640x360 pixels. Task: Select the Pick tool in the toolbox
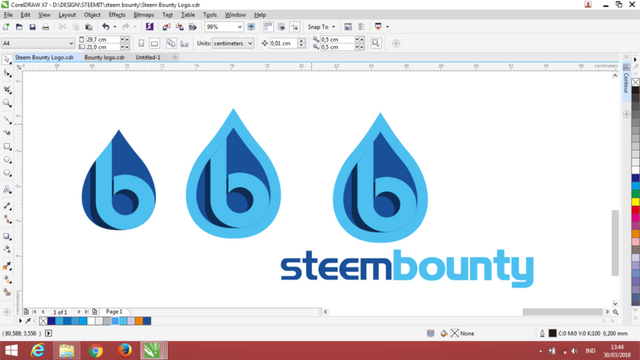7,60
